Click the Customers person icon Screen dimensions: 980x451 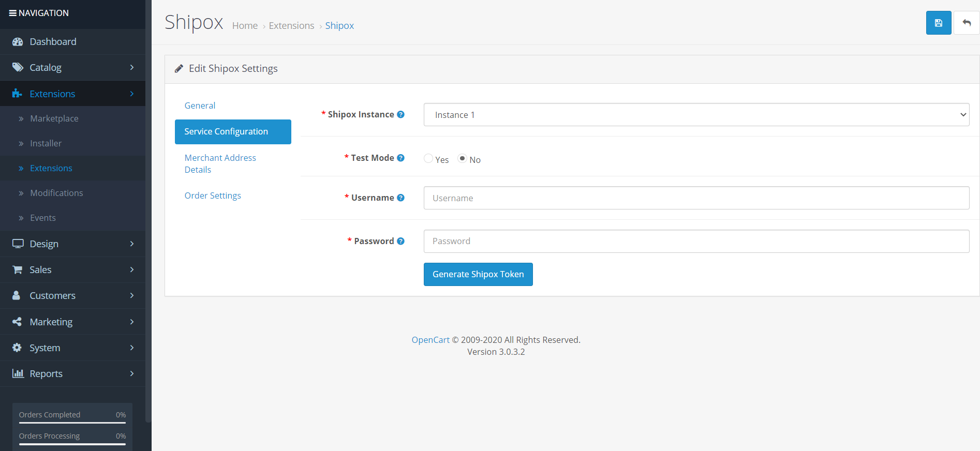17,295
